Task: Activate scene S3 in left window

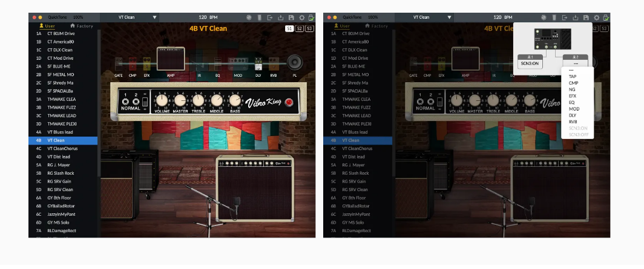Action: click(309, 28)
